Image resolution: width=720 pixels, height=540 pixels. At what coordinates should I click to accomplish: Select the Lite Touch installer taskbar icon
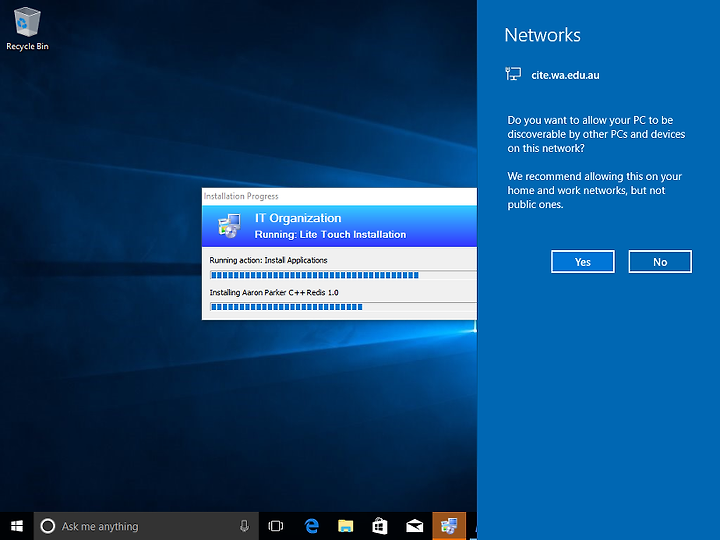coord(449,526)
